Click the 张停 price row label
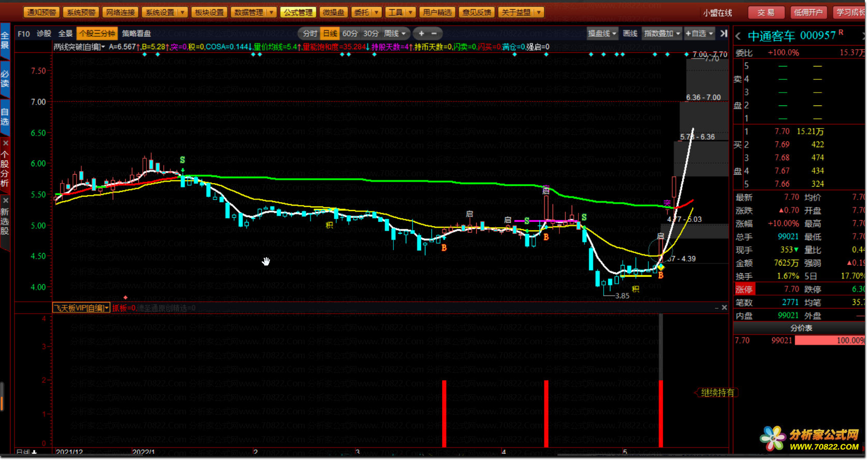 744,289
